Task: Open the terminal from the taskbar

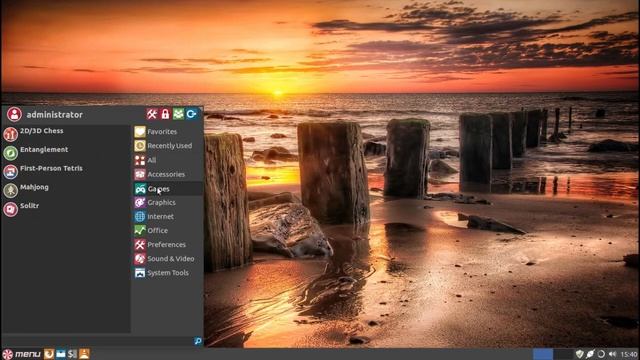Action: coord(73,354)
